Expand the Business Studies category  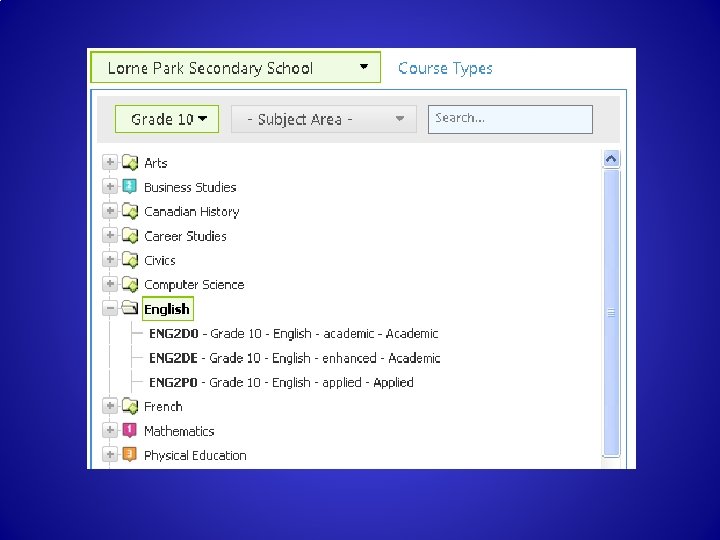coord(110,187)
